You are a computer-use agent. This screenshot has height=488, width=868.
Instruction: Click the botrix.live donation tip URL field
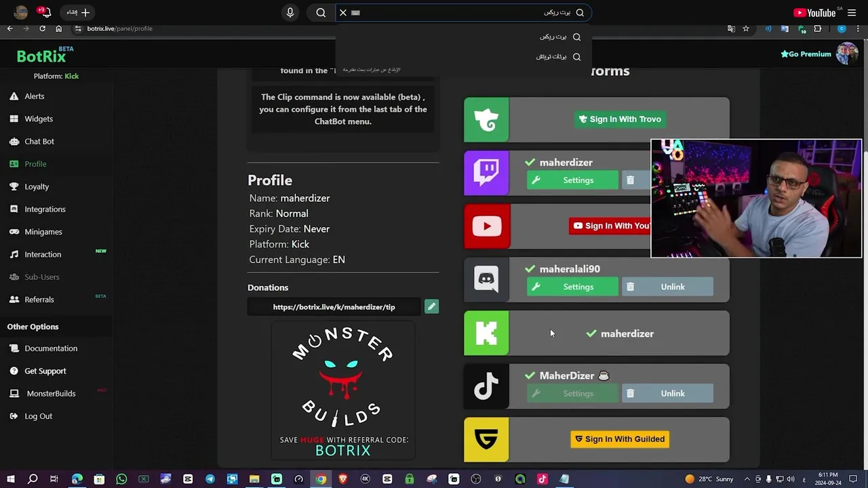[x=334, y=307]
